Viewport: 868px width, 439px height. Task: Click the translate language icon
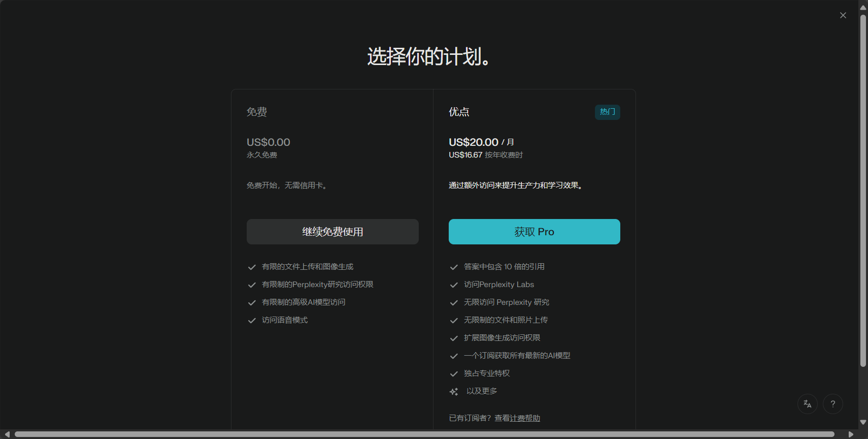808,404
